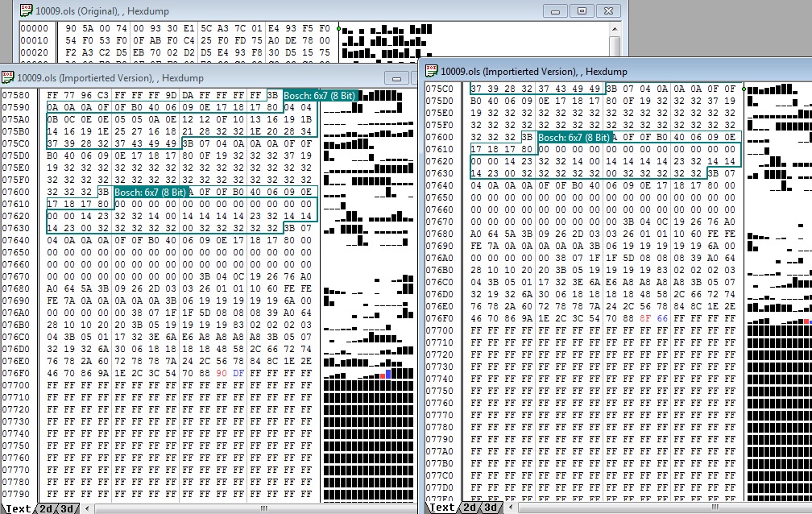Screen dimensions: 812x514
Task: Minimize the left Importierte Version window
Action: tap(396, 78)
